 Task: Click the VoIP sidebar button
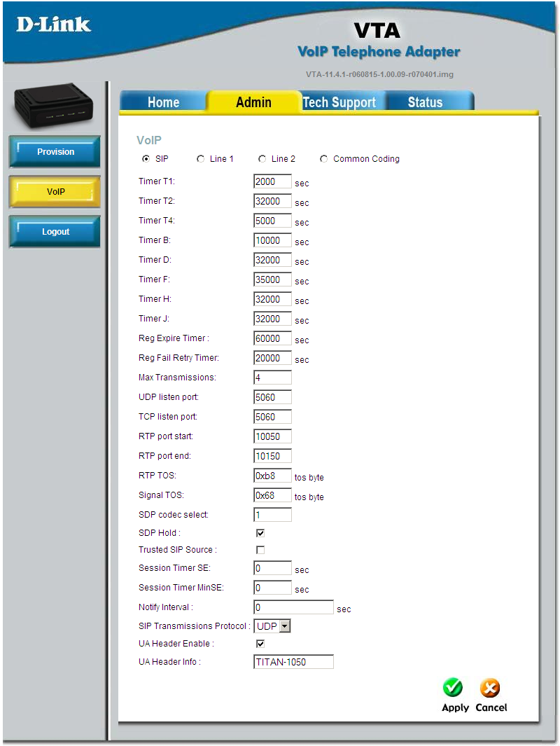click(x=55, y=192)
